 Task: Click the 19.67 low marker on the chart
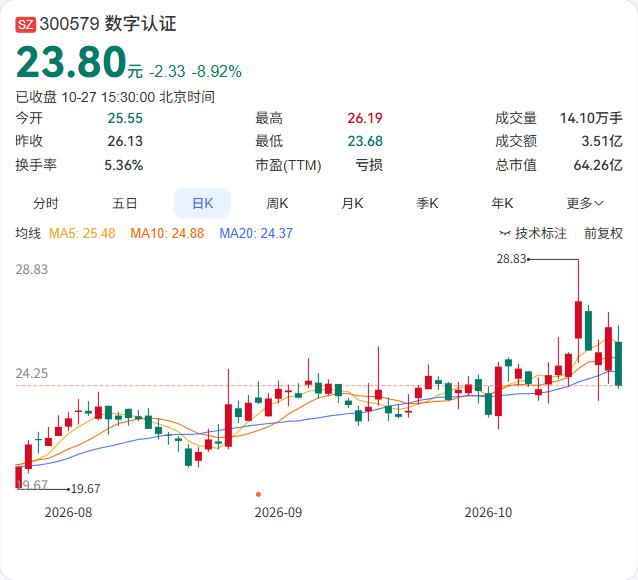(85, 489)
